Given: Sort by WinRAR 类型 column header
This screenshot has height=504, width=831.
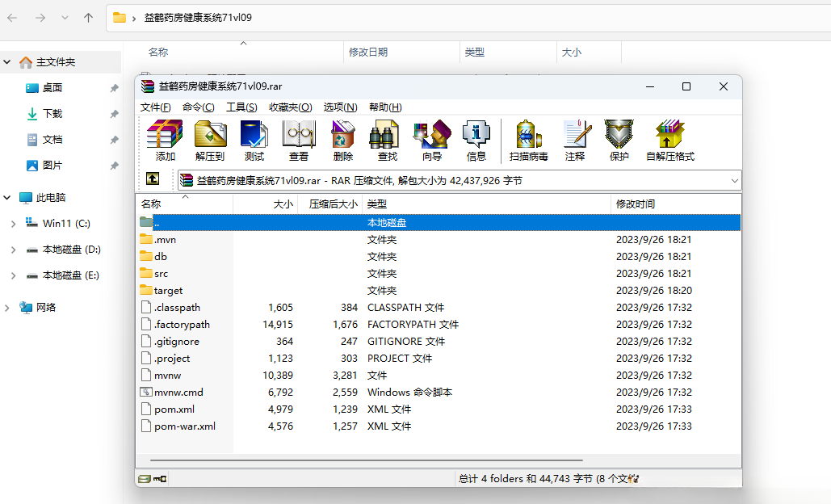Looking at the screenshot, I should [x=486, y=204].
